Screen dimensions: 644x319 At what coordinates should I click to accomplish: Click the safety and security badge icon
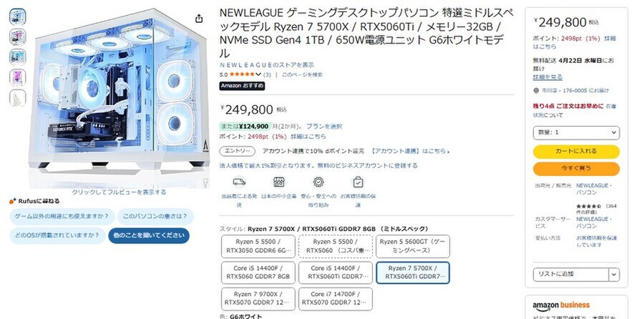pyautogui.click(x=318, y=182)
